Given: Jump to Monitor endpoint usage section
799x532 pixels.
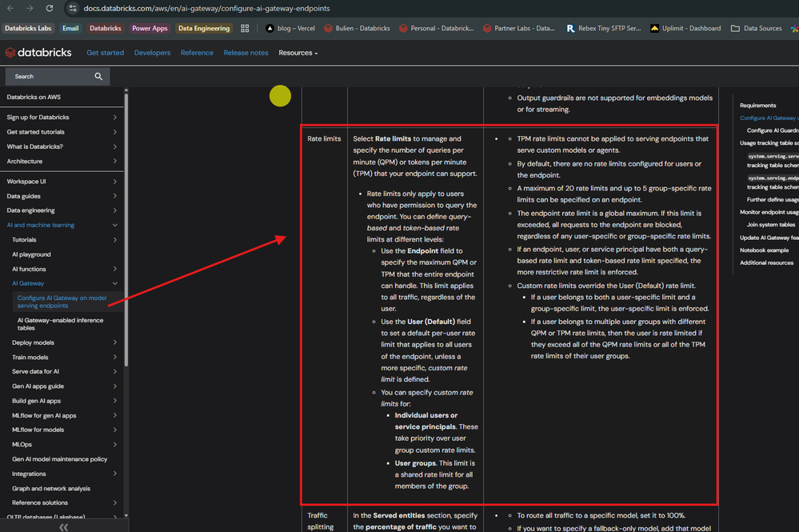Looking at the screenshot, I should 768,212.
